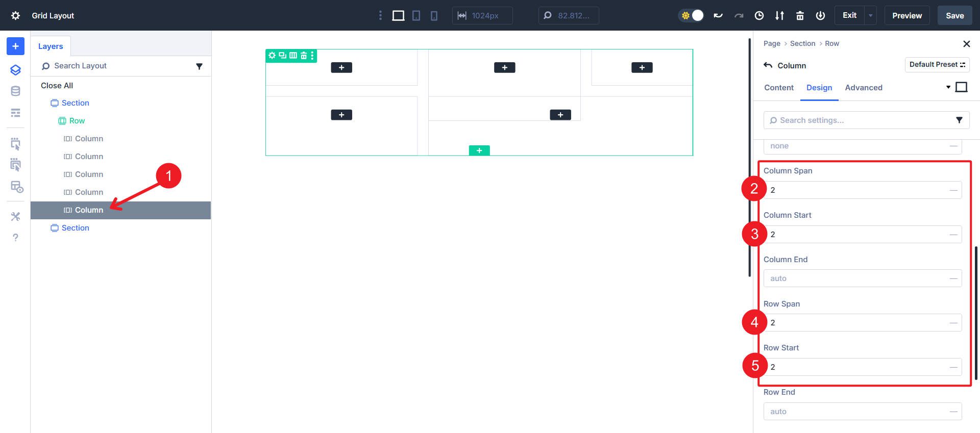The height and width of the screenshot is (433, 980).
Task: Open the Default Preset dropdown
Action: point(937,65)
